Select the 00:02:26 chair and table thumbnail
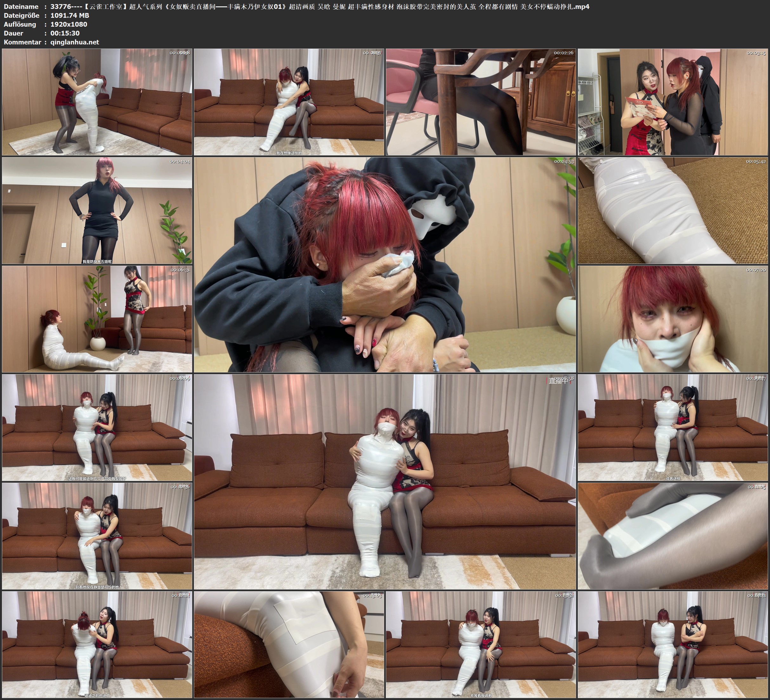 480,102
